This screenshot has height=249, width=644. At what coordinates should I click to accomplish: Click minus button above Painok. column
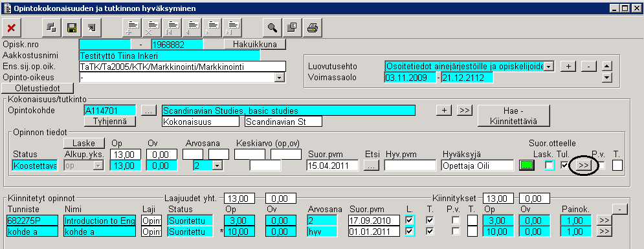[620, 209]
